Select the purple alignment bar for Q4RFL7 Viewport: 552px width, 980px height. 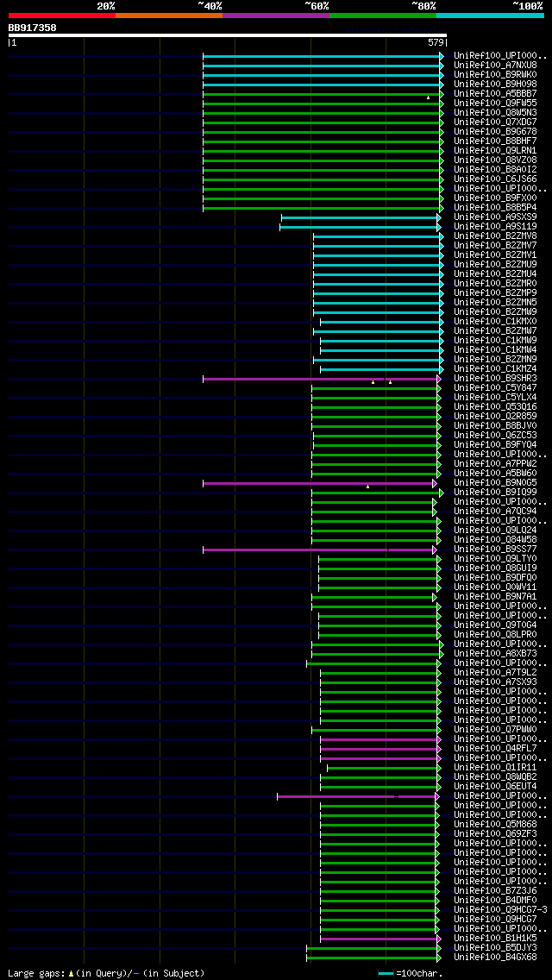(x=380, y=749)
